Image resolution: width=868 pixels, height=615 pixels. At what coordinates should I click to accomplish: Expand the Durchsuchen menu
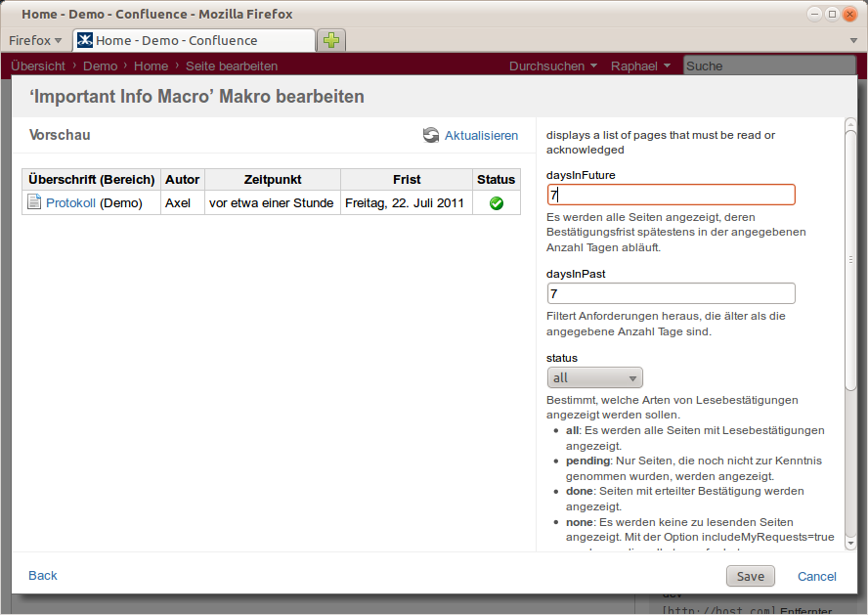[553, 66]
